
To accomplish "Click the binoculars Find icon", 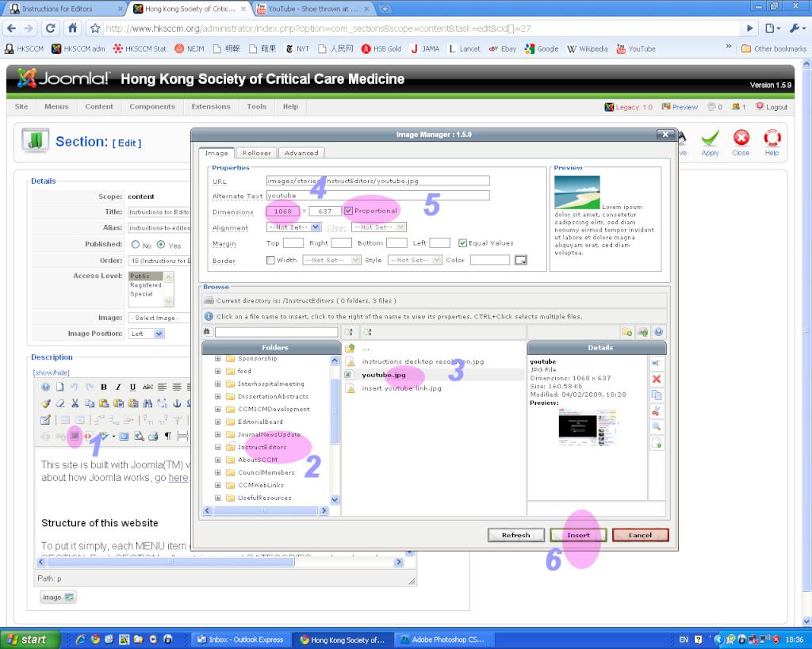I will (x=147, y=403).
